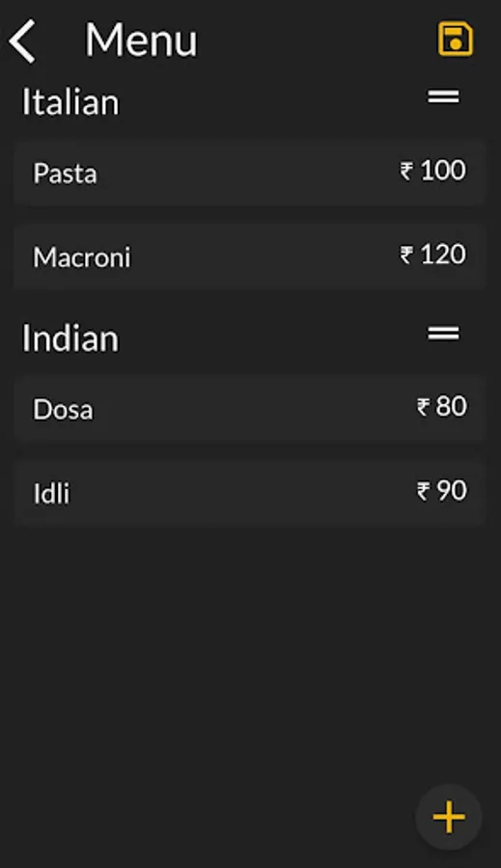Click the ₹ 90 price for Idli
Viewport: 501px width, 868px height.
tap(442, 491)
